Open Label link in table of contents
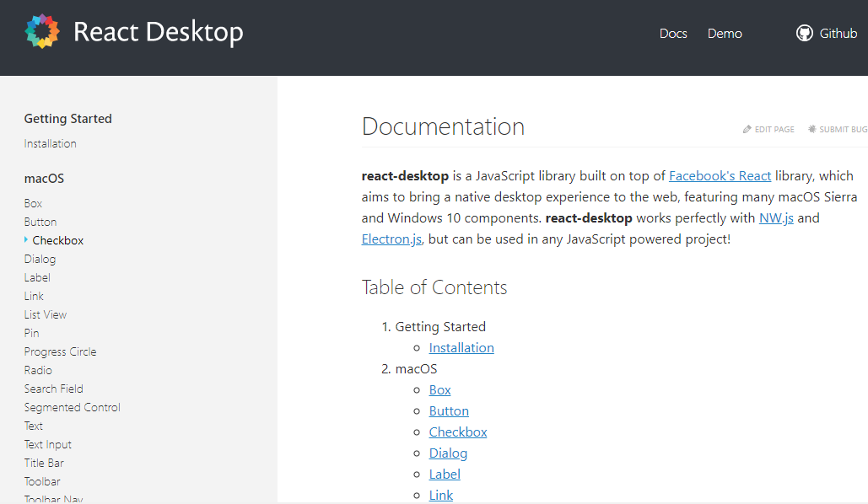Viewport: 868px width, 504px height. pos(445,475)
